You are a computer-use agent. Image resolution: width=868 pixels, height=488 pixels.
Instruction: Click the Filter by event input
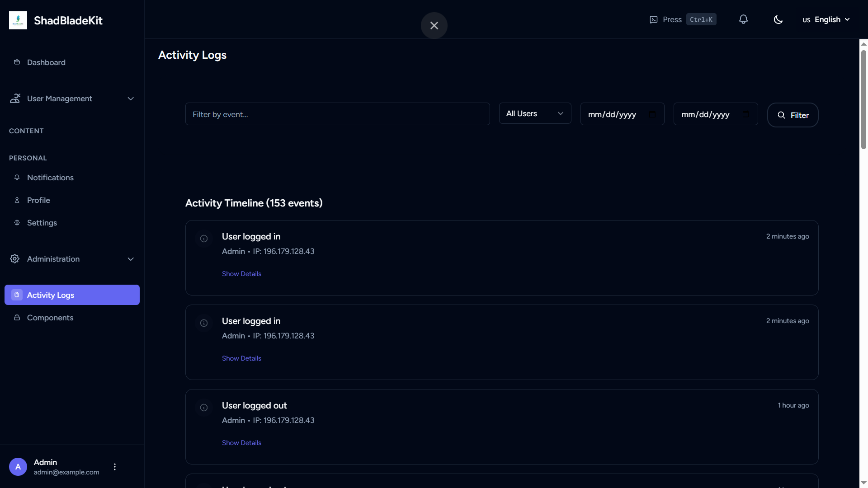tap(337, 114)
